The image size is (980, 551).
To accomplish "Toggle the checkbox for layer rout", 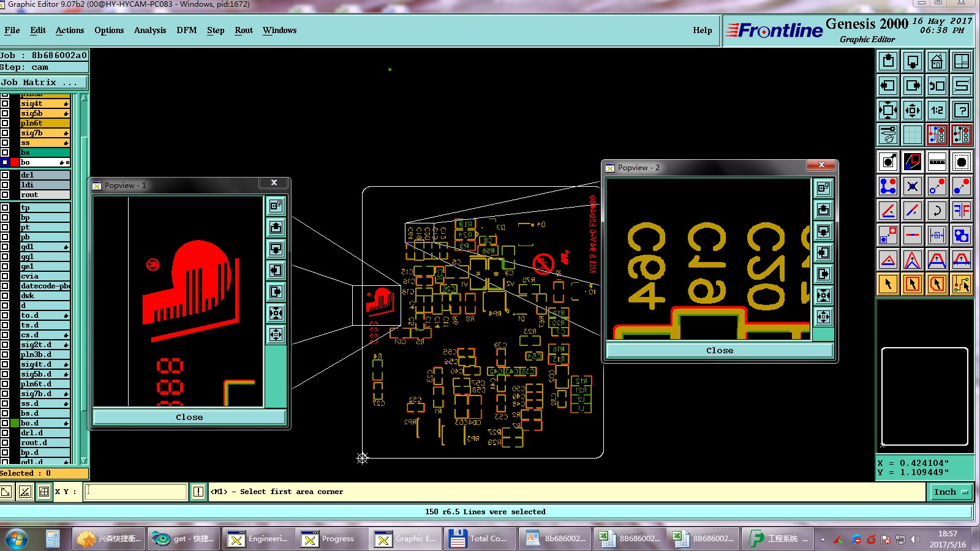I will [x=5, y=195].
